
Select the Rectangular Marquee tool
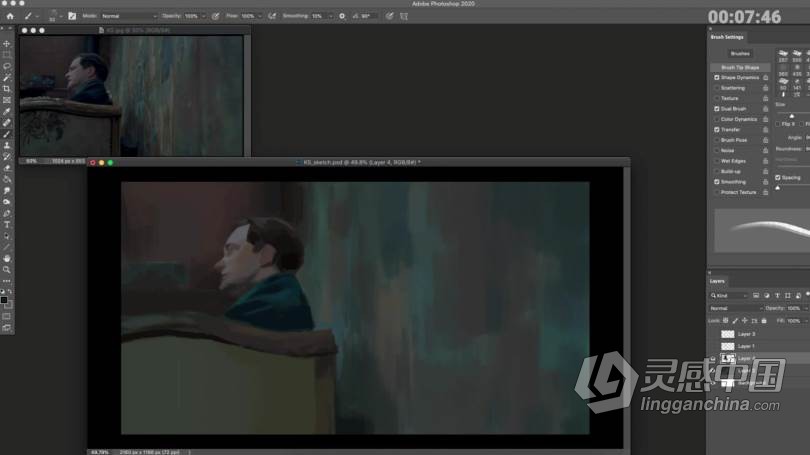tap(7, 55)
